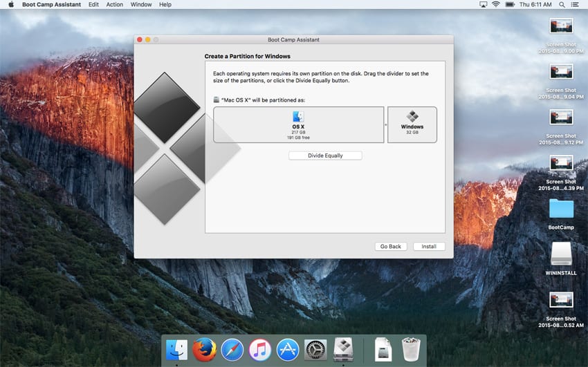
Task: Select Screen Shot 2015-08...4.39 PM desktop file
Action: 561,173
